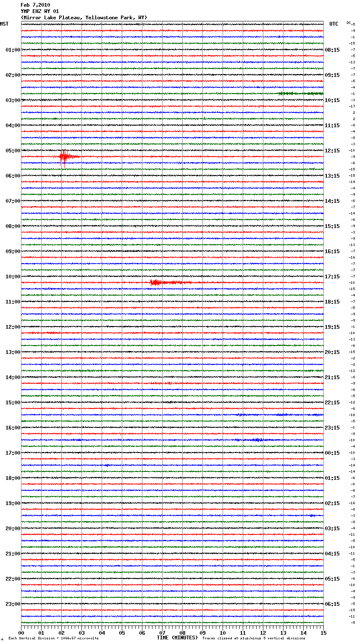This screenshot has width=357, height=644.
Task: Click the 02:15 UTC time label
Action: pos(332,503)
